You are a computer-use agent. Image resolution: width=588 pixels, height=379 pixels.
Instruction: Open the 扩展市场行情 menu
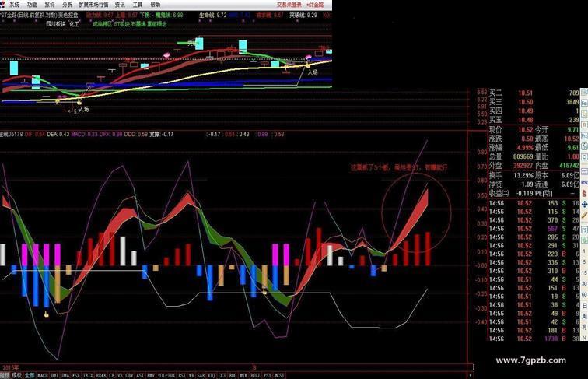click(93, 5)
